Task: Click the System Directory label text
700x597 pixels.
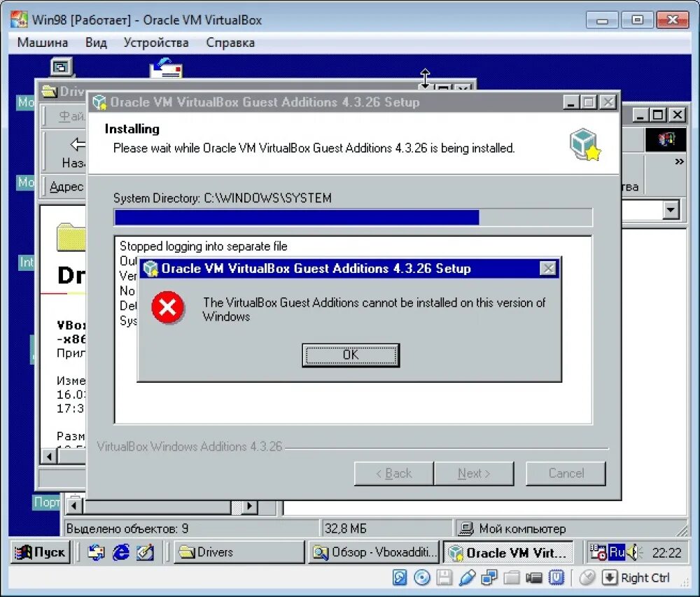Action: point(223,198)
